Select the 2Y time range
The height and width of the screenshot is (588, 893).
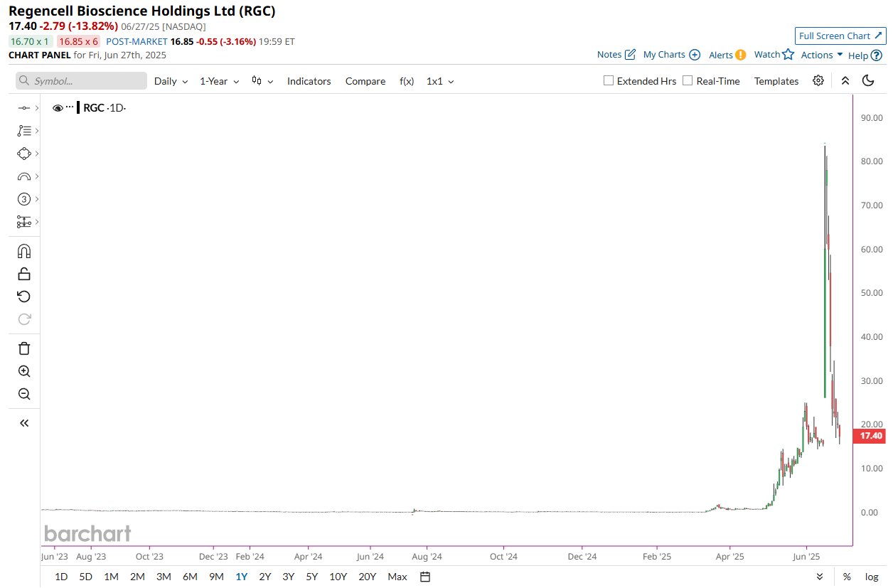(264, 577)
